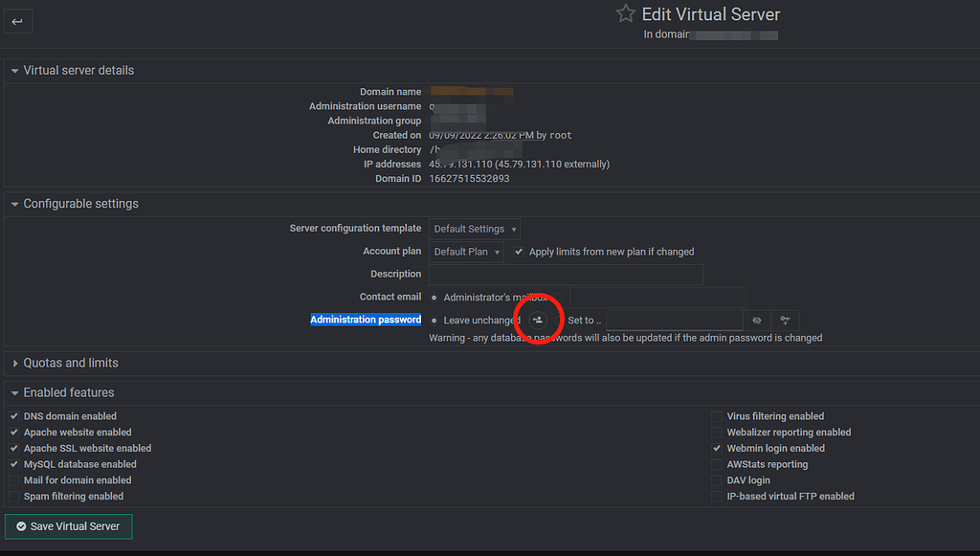The image size is (980, 556).
Task: Click the circled person icon near the password field
Action: pos(538,320)
